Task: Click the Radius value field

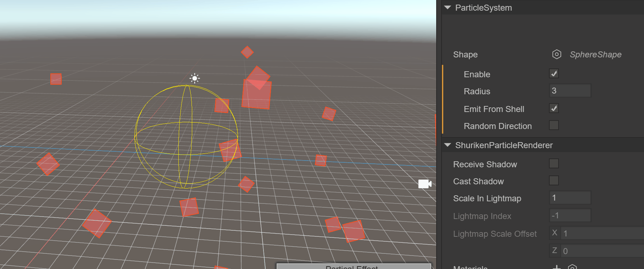Action: 570,91
